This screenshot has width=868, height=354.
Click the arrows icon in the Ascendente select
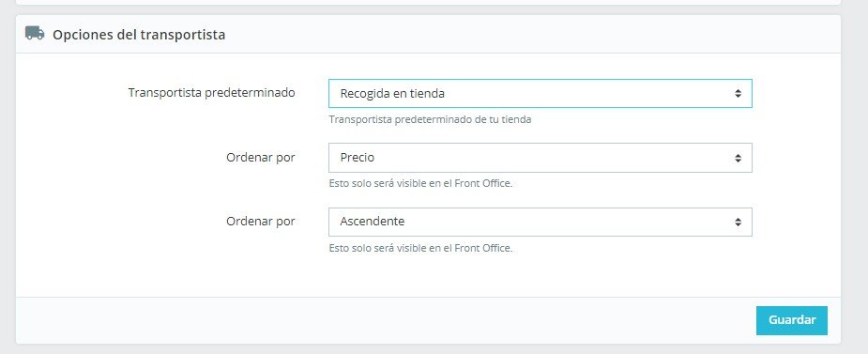738,222
